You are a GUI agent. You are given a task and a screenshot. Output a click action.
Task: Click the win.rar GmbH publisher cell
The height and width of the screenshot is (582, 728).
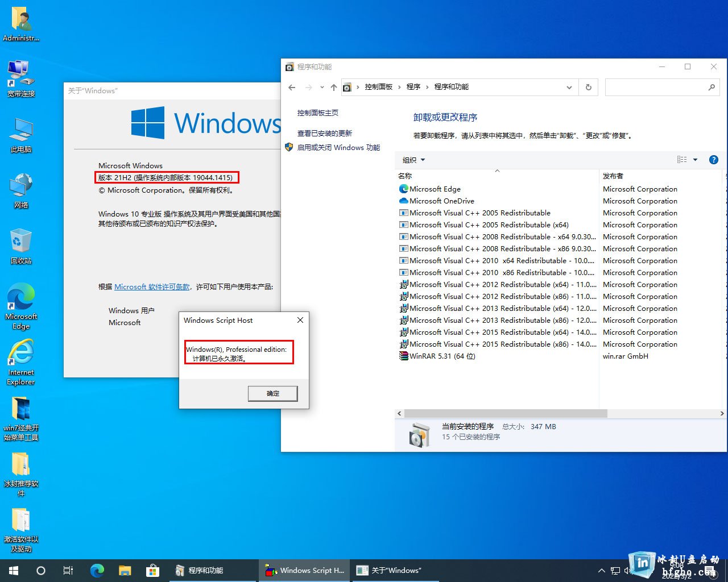tap(626, 356)
